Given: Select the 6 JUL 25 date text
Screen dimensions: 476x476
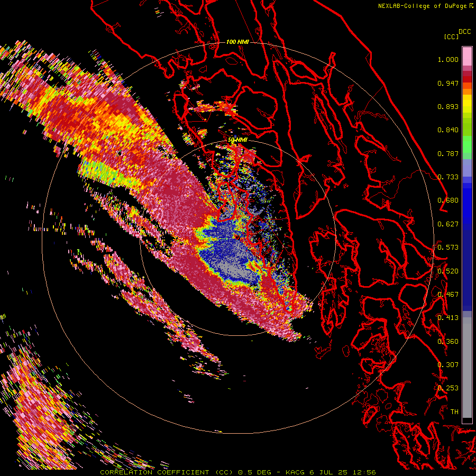Looking at the screenshot, I should 328,472.
